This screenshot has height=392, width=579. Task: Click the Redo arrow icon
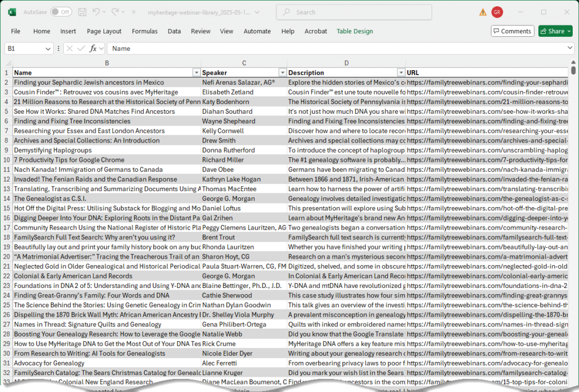tap(115, 12)
